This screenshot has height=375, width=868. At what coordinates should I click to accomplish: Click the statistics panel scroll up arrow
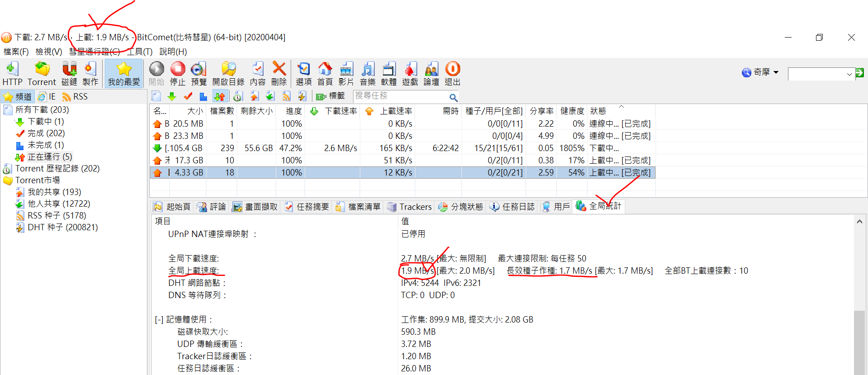pos(859,222)
